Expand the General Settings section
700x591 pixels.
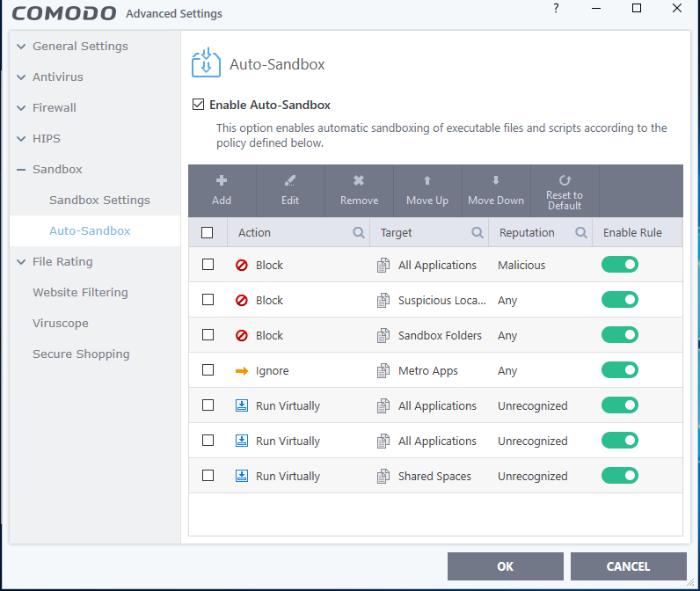21,46
